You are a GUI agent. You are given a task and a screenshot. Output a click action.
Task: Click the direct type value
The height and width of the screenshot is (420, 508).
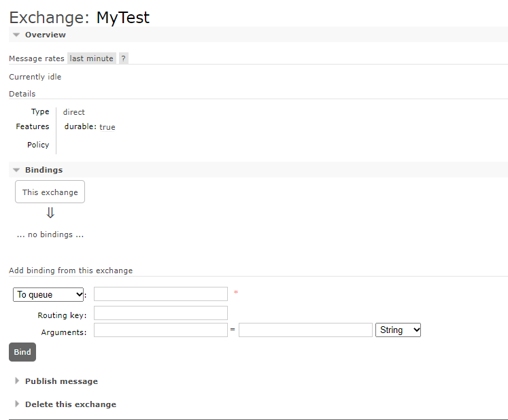74,112
